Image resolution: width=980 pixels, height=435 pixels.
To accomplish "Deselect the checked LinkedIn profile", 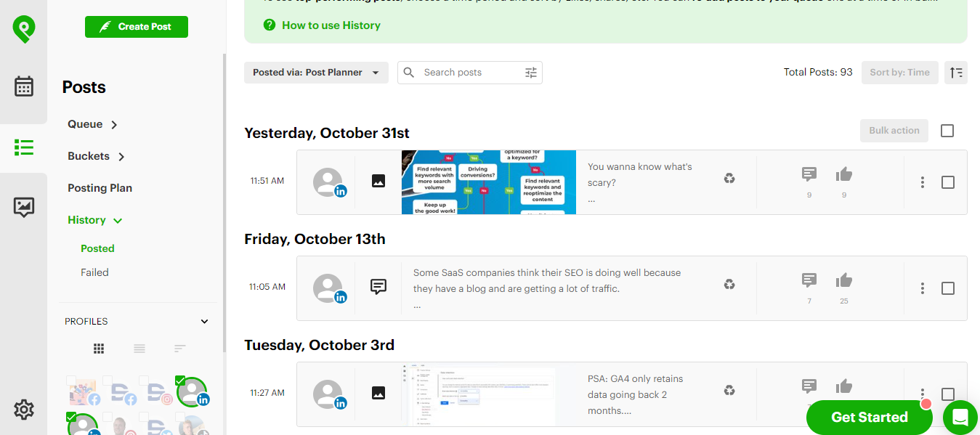I will pyautogui.click(x=181, y=379).
